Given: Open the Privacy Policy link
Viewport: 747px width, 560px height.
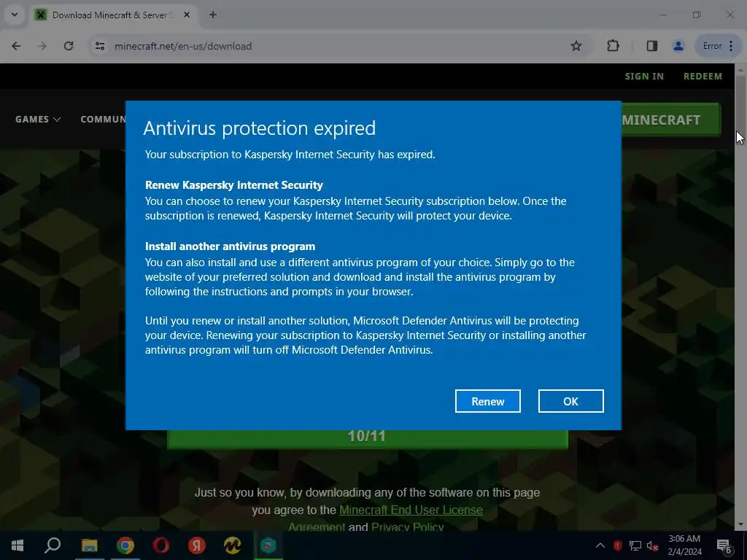Looking at the screenshot, I should (407, 526).
